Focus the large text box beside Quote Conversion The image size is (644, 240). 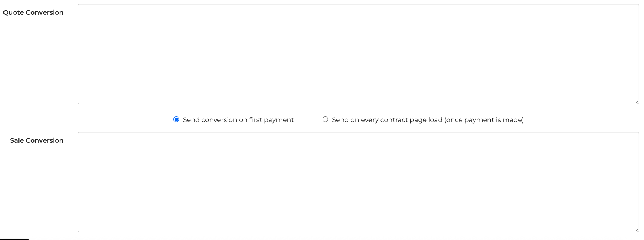358,54
